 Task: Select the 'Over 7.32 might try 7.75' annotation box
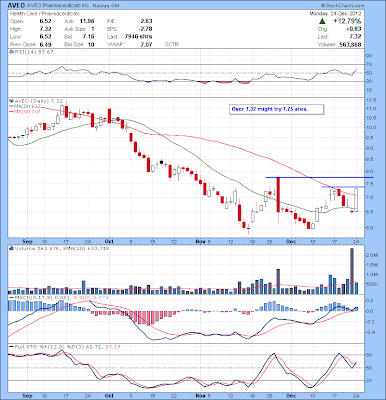pos(276,109)
